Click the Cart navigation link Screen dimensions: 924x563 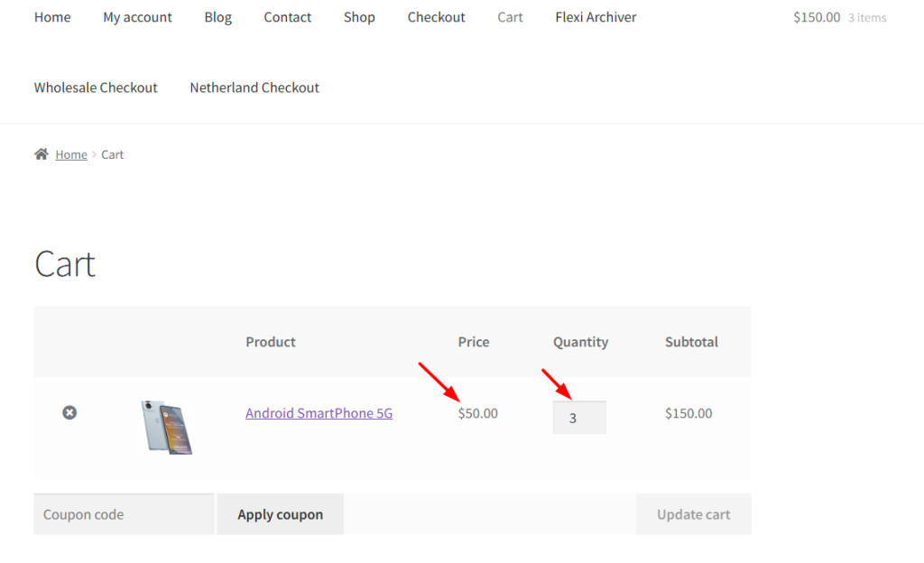(x=510, y=17)
